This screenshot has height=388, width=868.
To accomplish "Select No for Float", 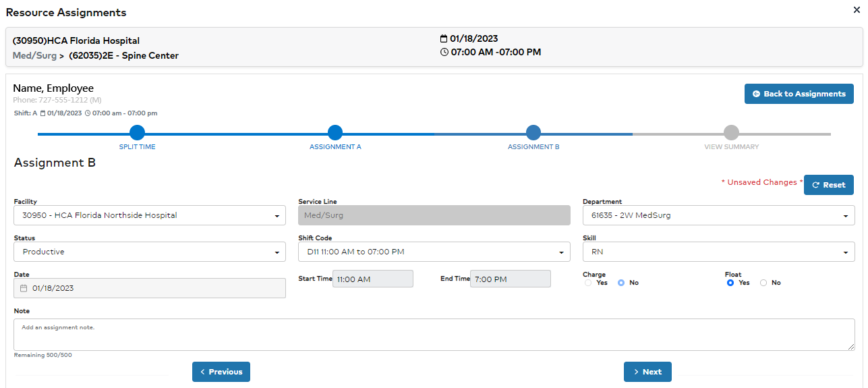I will click(763, 283).
